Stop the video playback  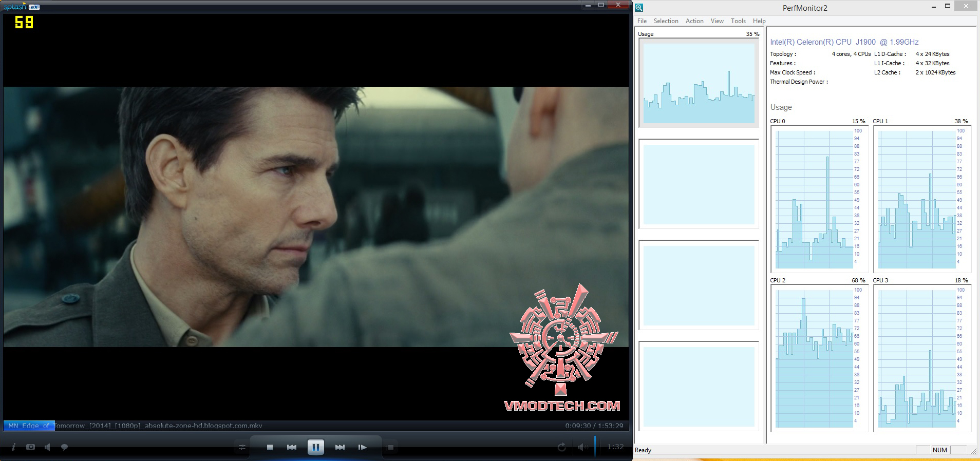click(270, 447)
